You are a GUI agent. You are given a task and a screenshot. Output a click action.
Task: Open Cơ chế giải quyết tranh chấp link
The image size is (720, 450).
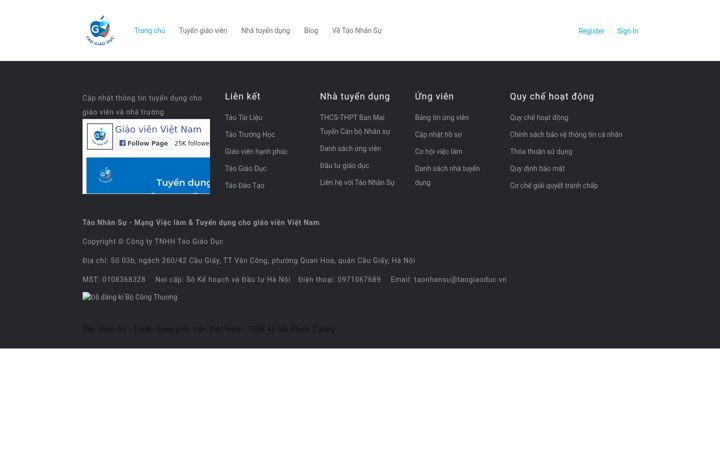[x=554, y=186]
